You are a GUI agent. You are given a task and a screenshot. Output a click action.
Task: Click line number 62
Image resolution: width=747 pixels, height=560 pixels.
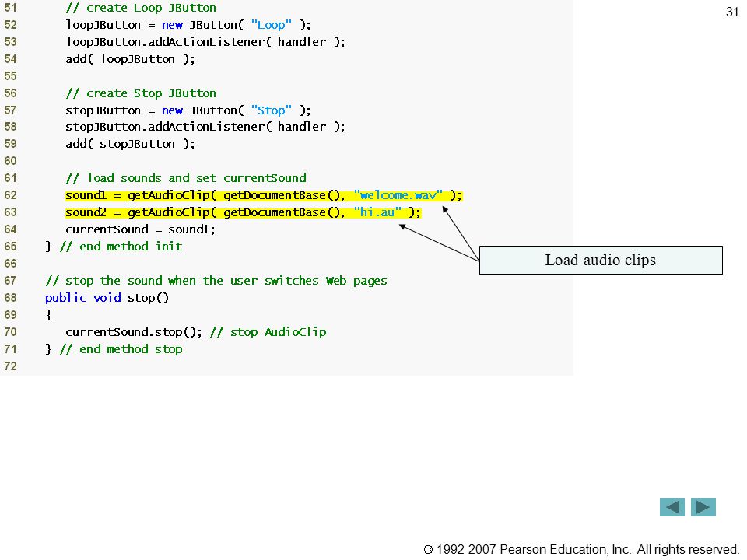click(10, 195)
